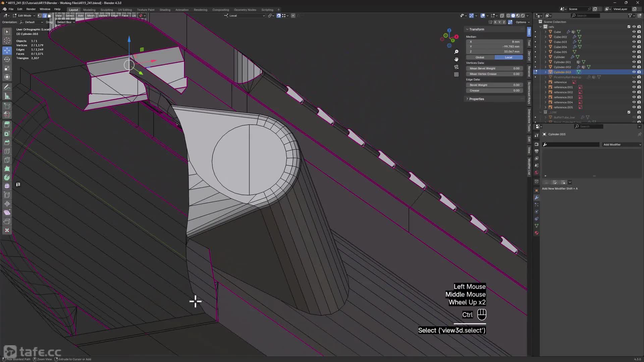
Task: Open Object properties orange square tab
Action: [x=536, y=190]
